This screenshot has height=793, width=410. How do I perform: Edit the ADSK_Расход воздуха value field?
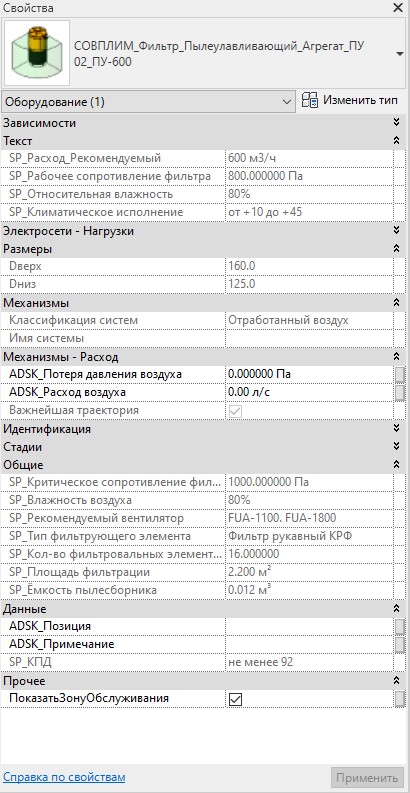309,392
